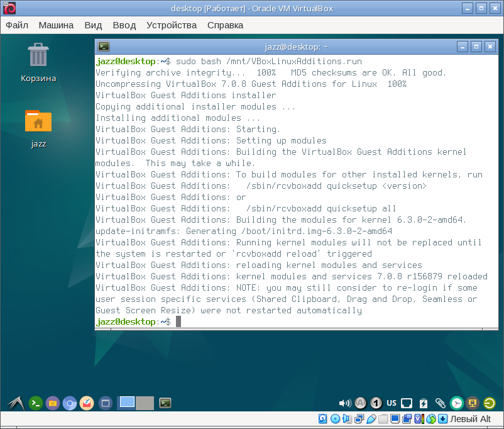
Task: Click VirtualBox audio indicator
Action: point(347,419)
